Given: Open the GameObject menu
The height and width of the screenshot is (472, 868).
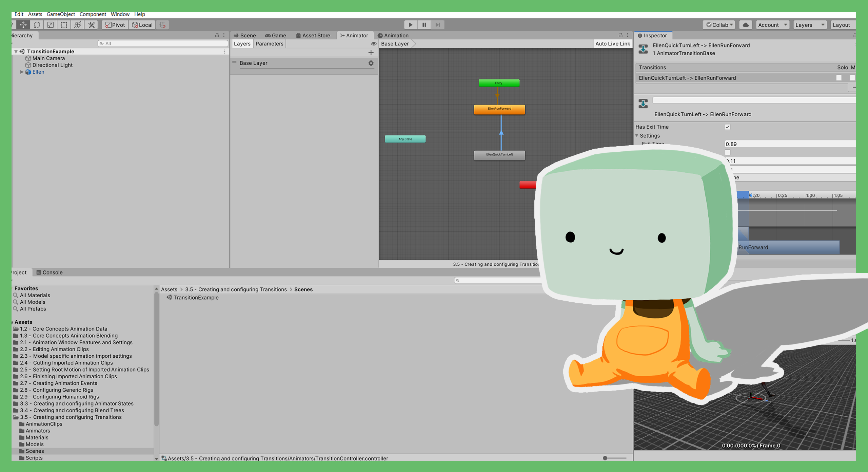Looking at the screenshot, I should [60, 14].
